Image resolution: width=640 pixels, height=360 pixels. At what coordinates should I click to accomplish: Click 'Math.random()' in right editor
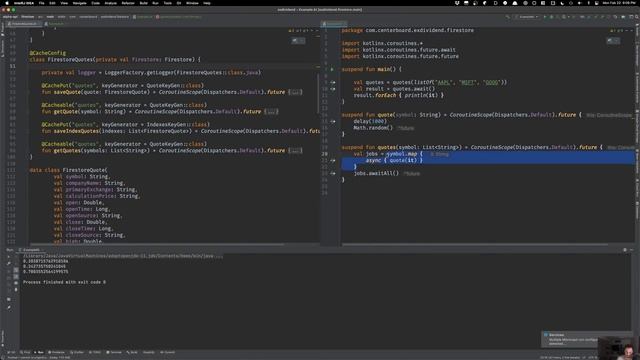[x=373, y=128]
